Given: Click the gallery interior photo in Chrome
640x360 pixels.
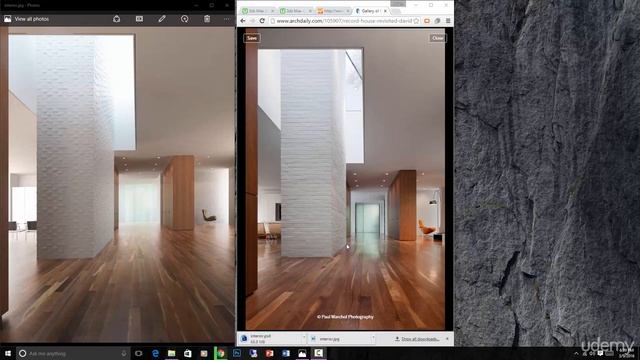Looking at the screenshot, I should pyautogui.click(x=345, y=179).
